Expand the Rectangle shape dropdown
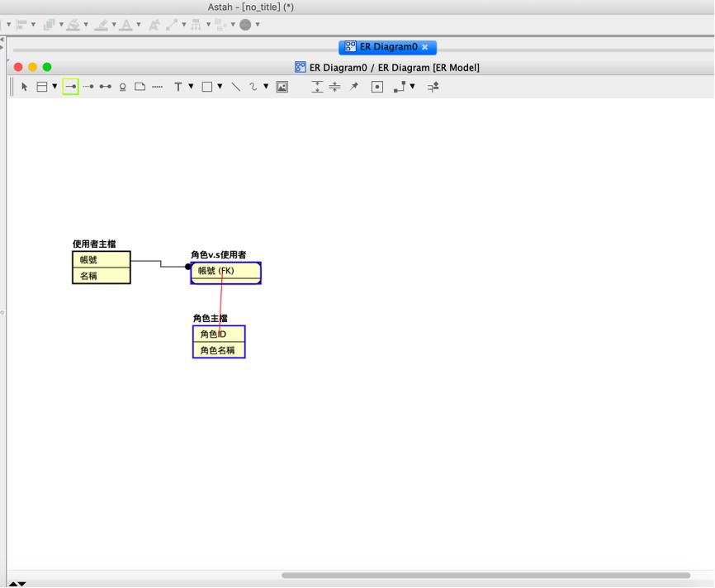715x588 pixels. tap(220, 86)
